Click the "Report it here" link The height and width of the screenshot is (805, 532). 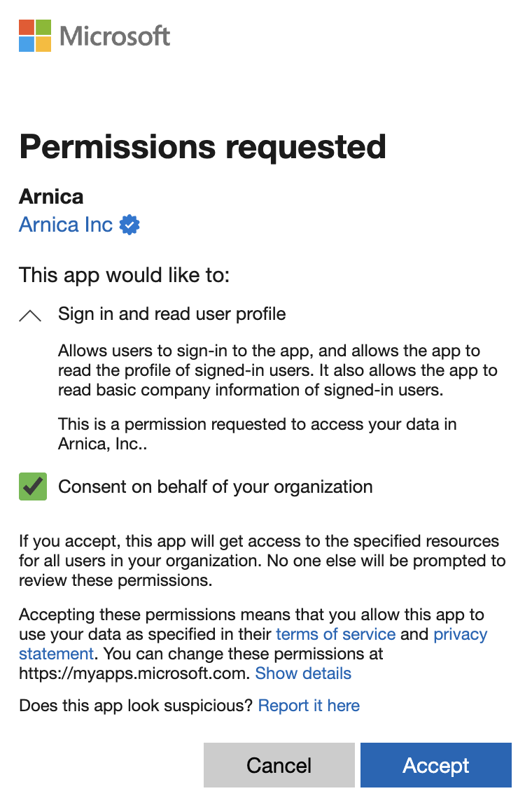coord(309,706)
